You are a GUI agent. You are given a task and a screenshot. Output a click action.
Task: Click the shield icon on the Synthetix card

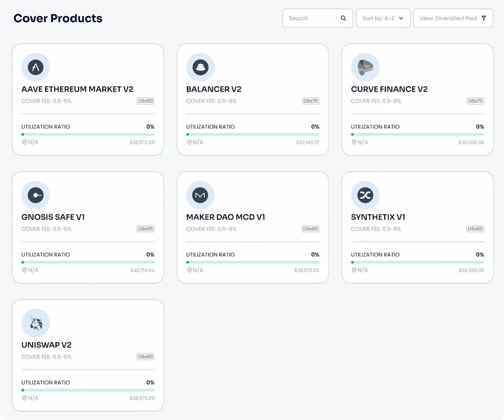[354, 270]
